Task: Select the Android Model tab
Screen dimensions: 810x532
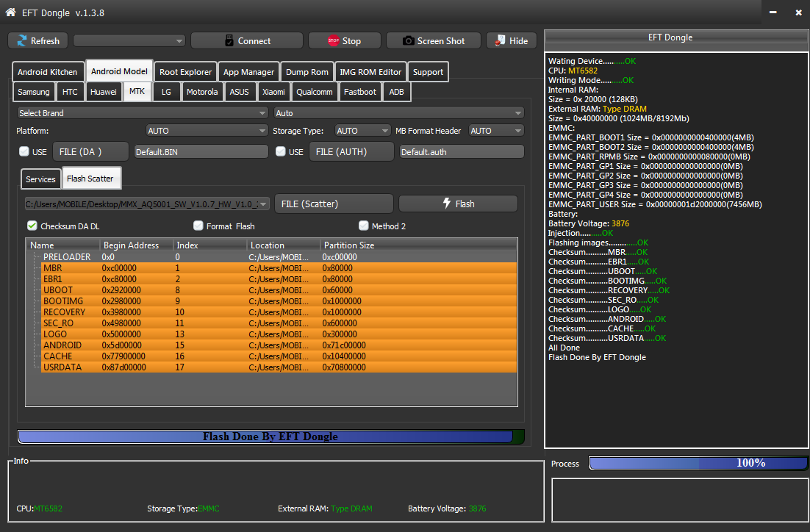Action: (119, 71)
